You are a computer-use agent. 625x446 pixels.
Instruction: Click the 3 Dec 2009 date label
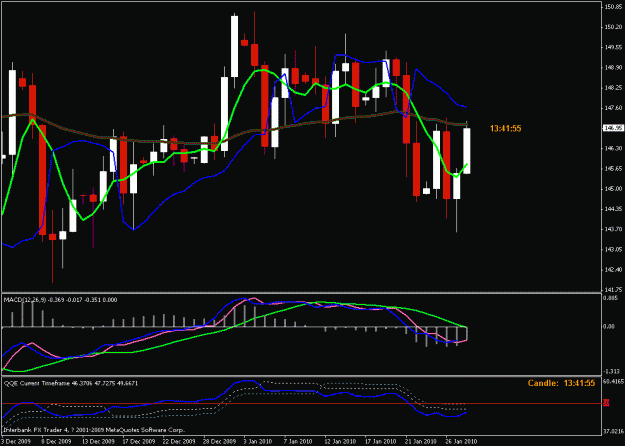coord(14,442)
